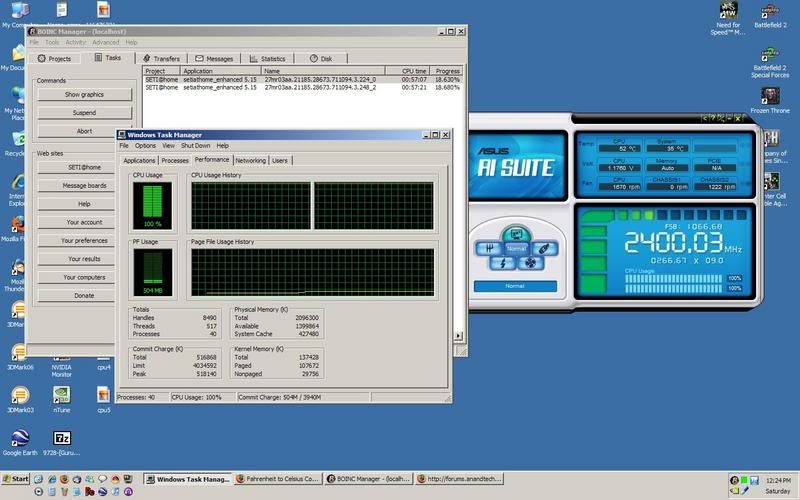Screen dimensions: 800x500
Task: Launch Internet Explorer from Quick Launch
Action: point(52,479)
